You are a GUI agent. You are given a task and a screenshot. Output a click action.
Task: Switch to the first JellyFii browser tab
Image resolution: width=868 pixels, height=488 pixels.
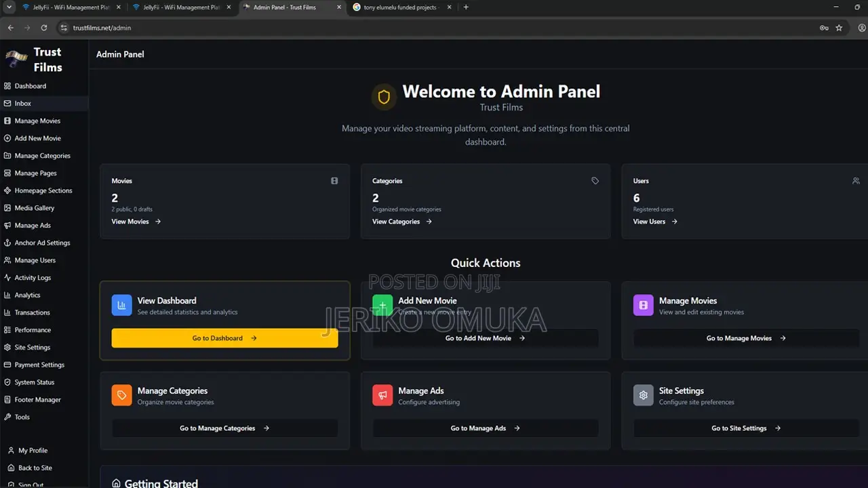(71, 7)
